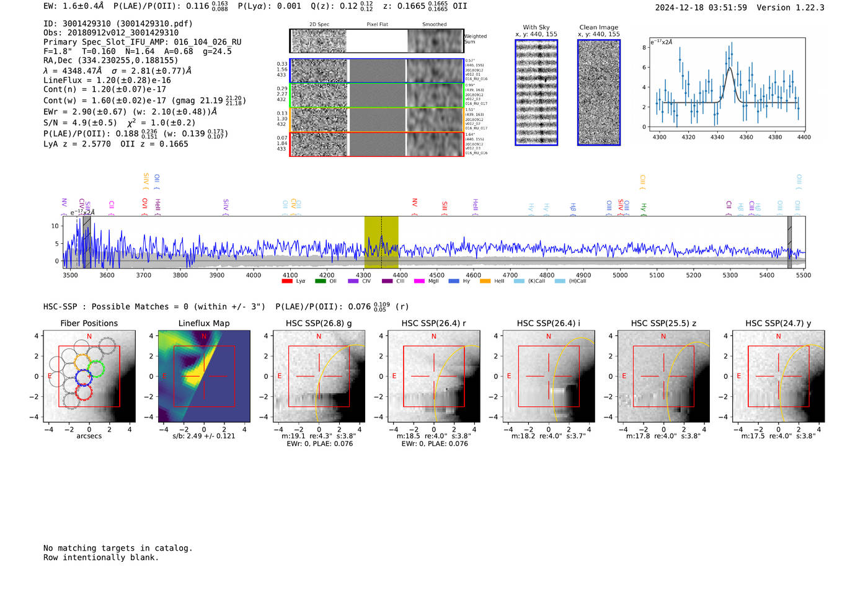Click the Weighted Sum 2D spectrum row
This screenshot has width=868, height=591.
[376, 41]
